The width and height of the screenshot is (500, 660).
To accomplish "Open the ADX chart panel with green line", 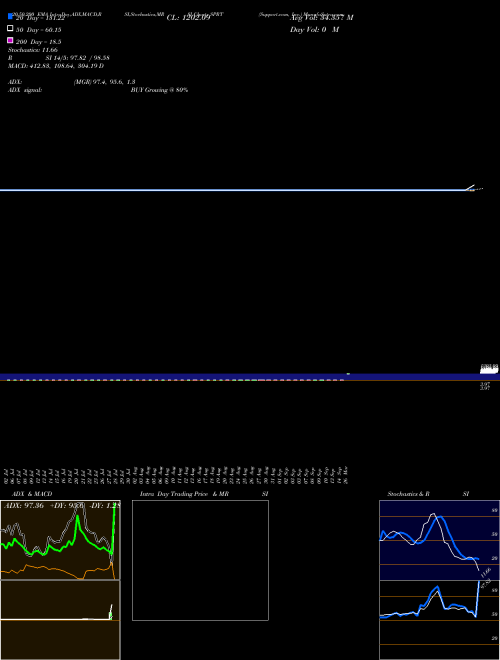I will pyautogui.click(x=60, y=540).
